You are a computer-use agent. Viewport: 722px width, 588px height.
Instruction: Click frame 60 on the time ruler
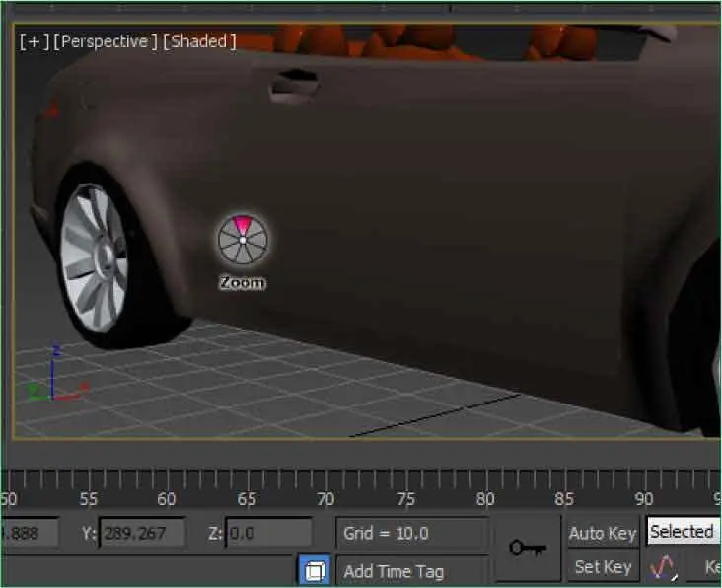(167, 482)
